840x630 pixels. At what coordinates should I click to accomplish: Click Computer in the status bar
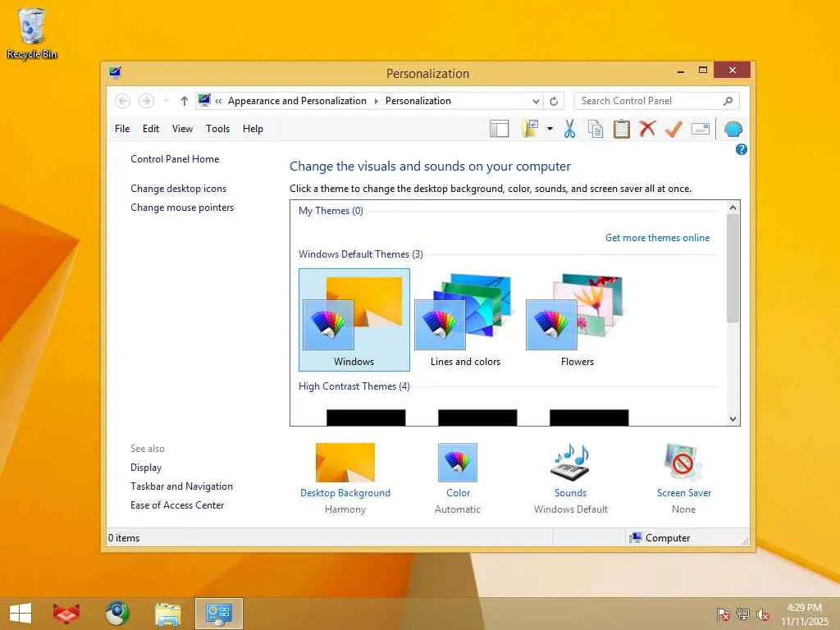tap(660, 538)
